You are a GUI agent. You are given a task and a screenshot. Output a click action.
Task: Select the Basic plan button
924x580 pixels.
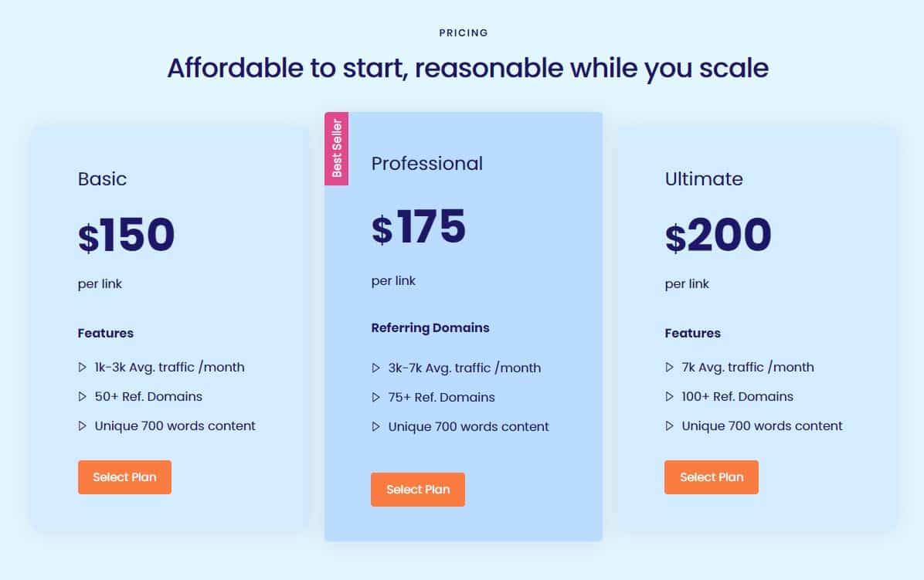click(124, 477)
